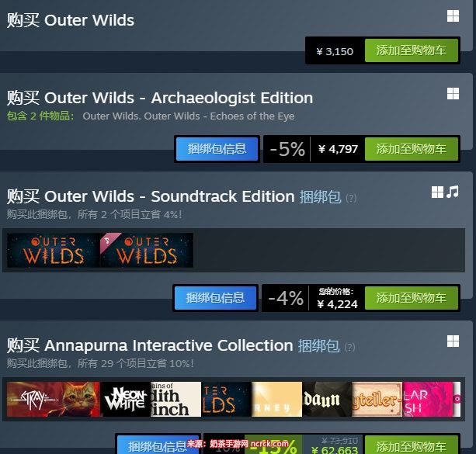Click Windows icon on Archaeologist Edition row
The height and width of the screenshot is (454, 476).
click(453, 93)
